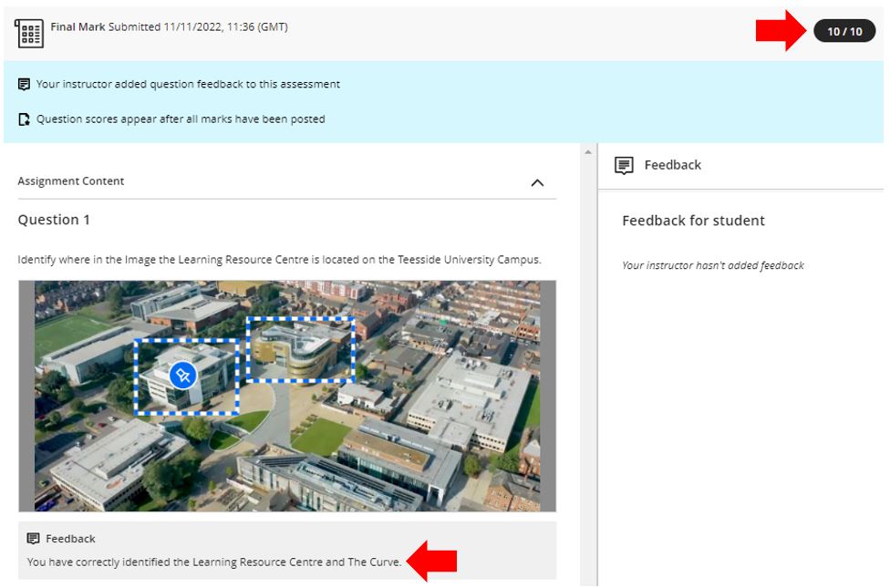Viewport: 890px width, 588px height.
Task: Click the question feedback notice icon
Action: pyautogui.click(x=24, y=85)
